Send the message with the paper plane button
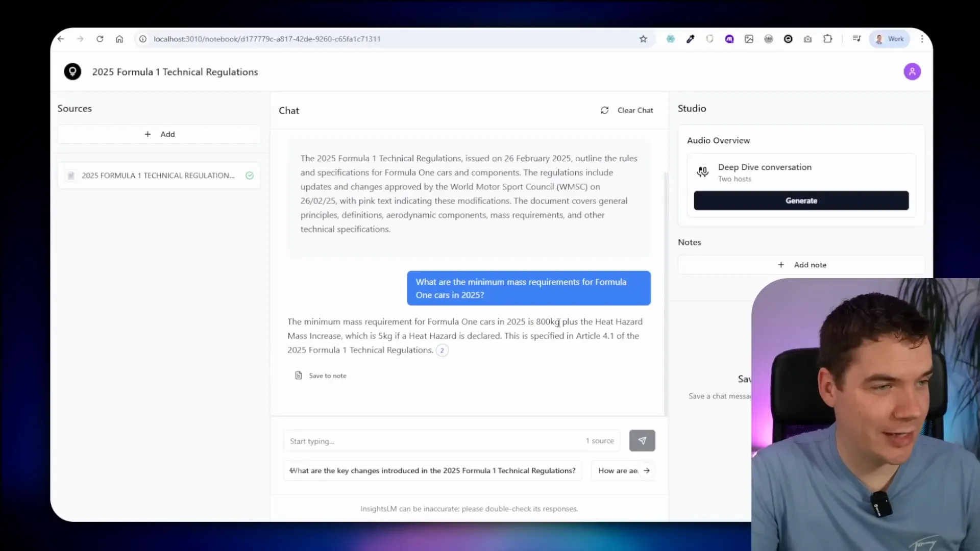Screen dimensions: 980x551 coord(642,440)
